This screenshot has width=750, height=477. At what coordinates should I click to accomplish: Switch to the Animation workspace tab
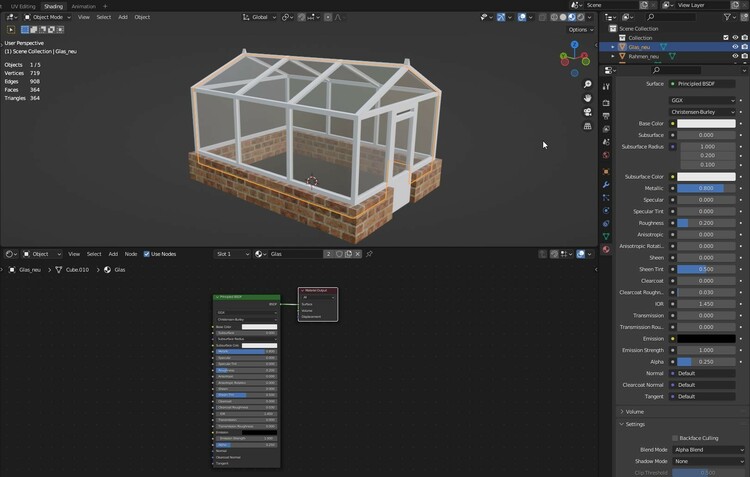tap(83, 6)
